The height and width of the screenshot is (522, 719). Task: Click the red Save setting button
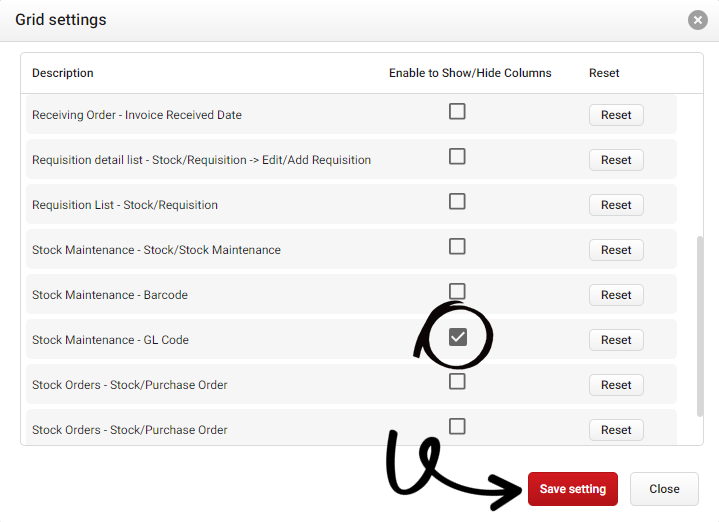click(573, 489)
